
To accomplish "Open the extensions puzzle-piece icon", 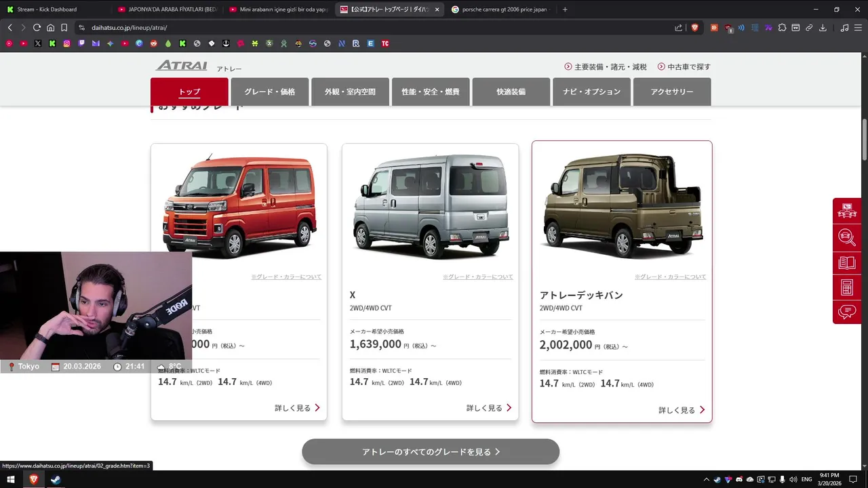I will 782,28.
